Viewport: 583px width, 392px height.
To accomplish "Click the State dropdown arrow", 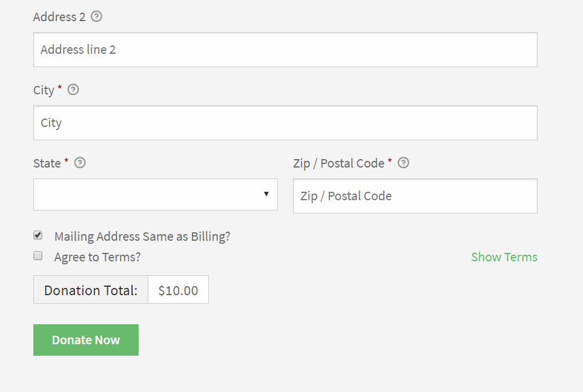I will [266, 194].
